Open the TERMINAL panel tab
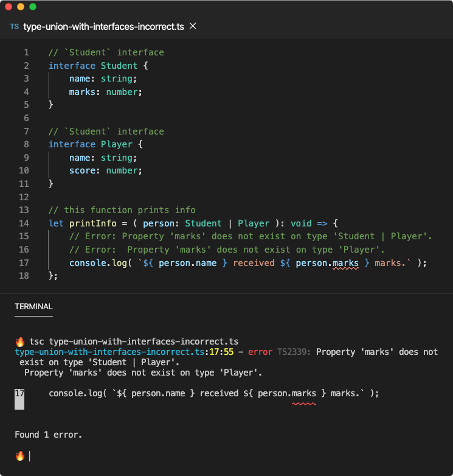 click(x=33, y=307)
